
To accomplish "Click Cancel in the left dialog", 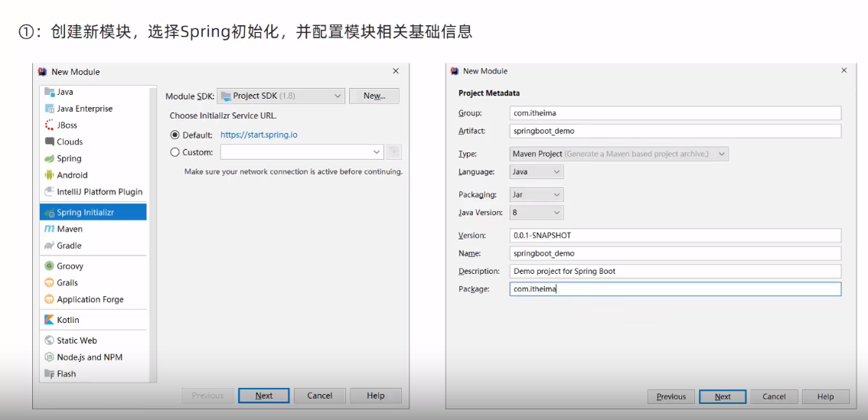I will tap(320, 396).
